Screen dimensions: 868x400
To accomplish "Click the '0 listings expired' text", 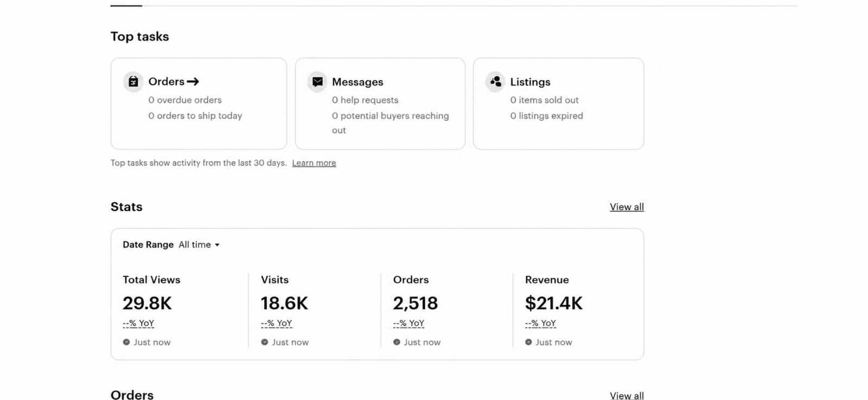I will 546,116.
